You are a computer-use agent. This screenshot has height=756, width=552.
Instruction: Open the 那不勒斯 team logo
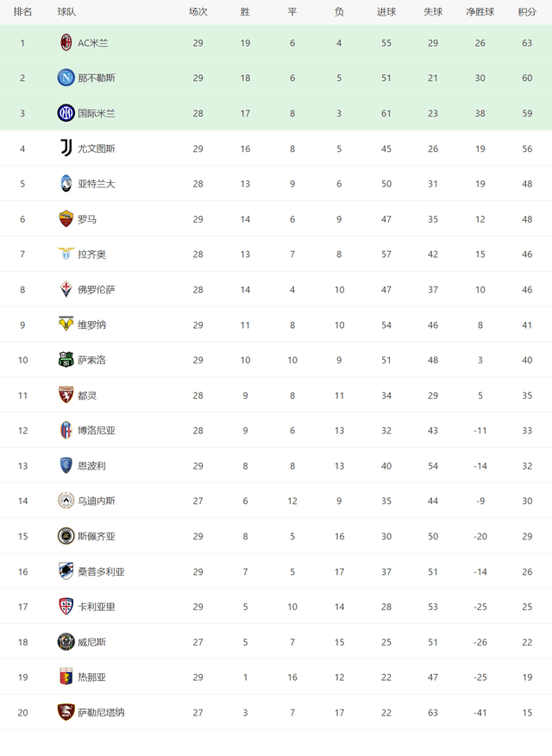pyautogui.click(x=66, y=79)
